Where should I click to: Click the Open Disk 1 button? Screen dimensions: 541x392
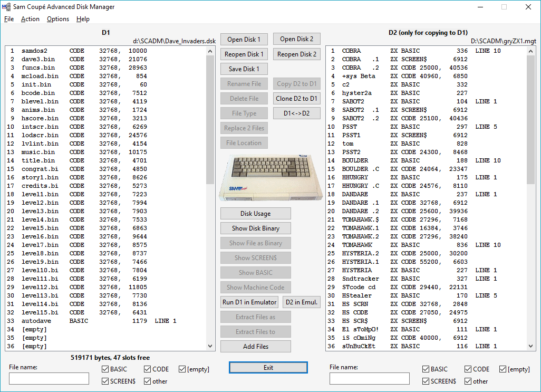pos(244,40)
